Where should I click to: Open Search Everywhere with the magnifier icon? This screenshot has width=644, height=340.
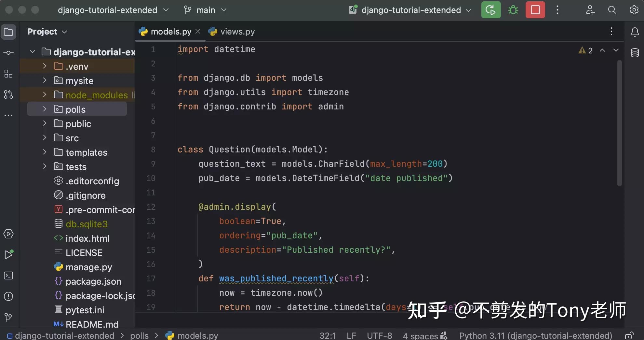612,10
